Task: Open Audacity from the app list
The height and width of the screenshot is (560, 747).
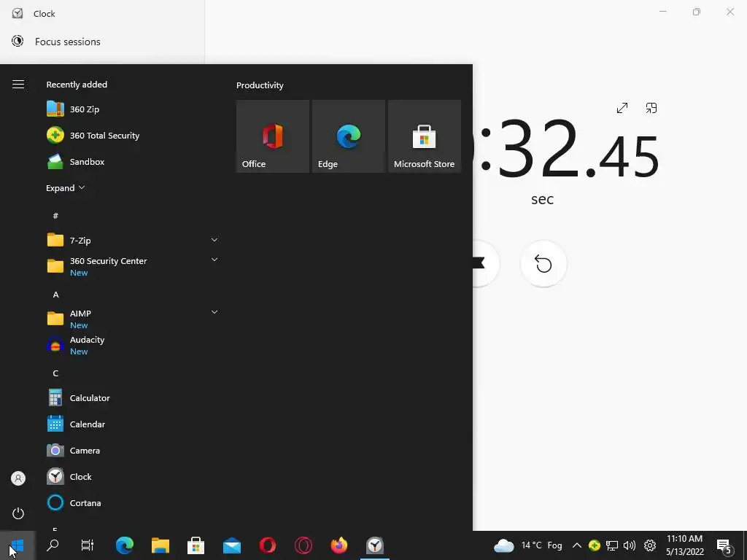Action: (x=133, y=345)
